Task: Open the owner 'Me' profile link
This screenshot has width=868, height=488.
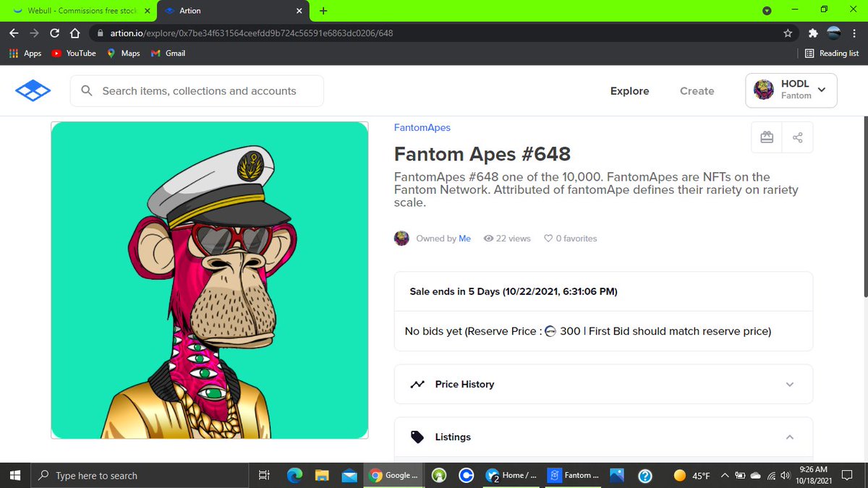Action: click(x=464, y=239)
